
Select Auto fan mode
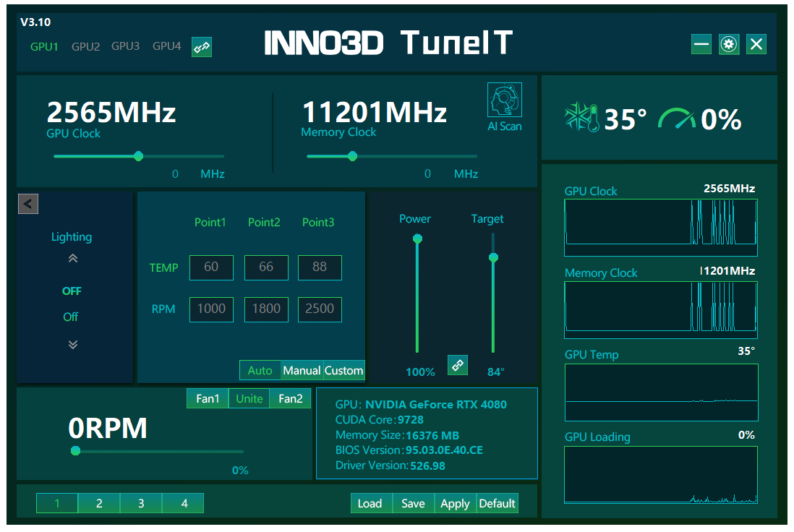(x=260, y=371)
